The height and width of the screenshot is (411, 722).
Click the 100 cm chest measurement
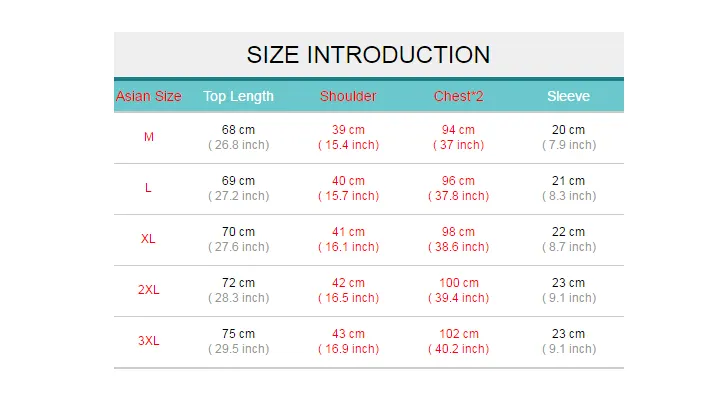[x=459, y=283]
